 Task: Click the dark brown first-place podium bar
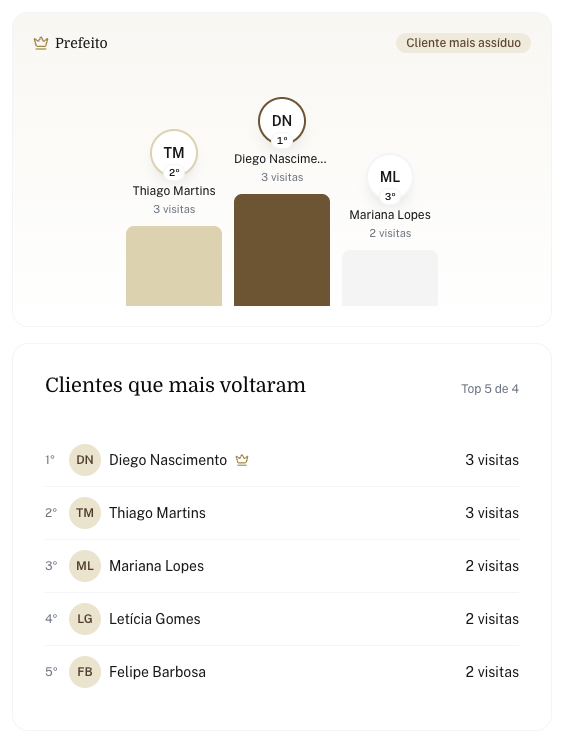pyautogui.click(x=282, y=250)
